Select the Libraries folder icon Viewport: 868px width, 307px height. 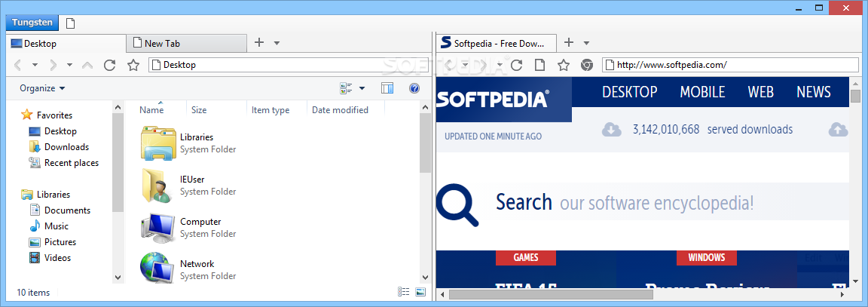pyautogui.click(x=158, y=143)
